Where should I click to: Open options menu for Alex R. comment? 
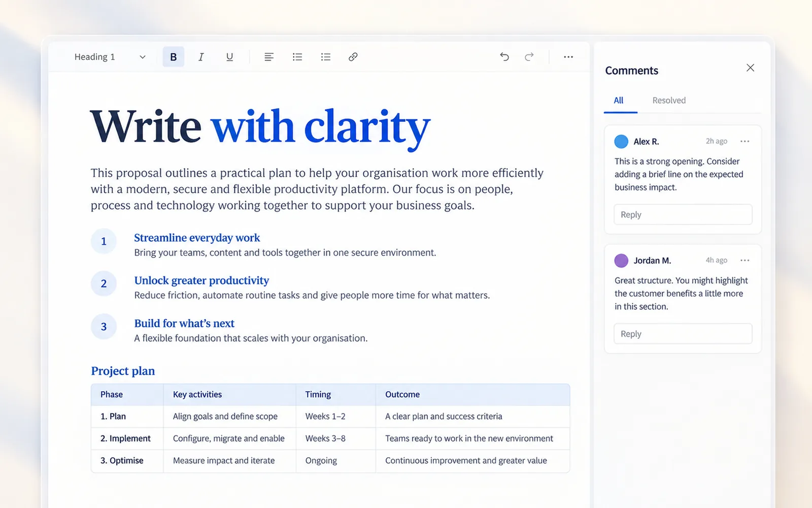[745, 141]
